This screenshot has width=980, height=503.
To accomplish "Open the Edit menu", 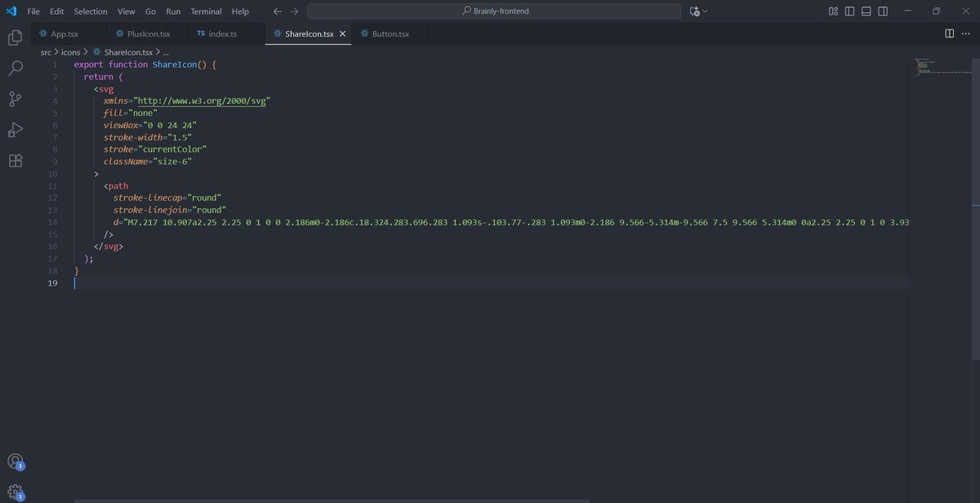I will 56,11.
